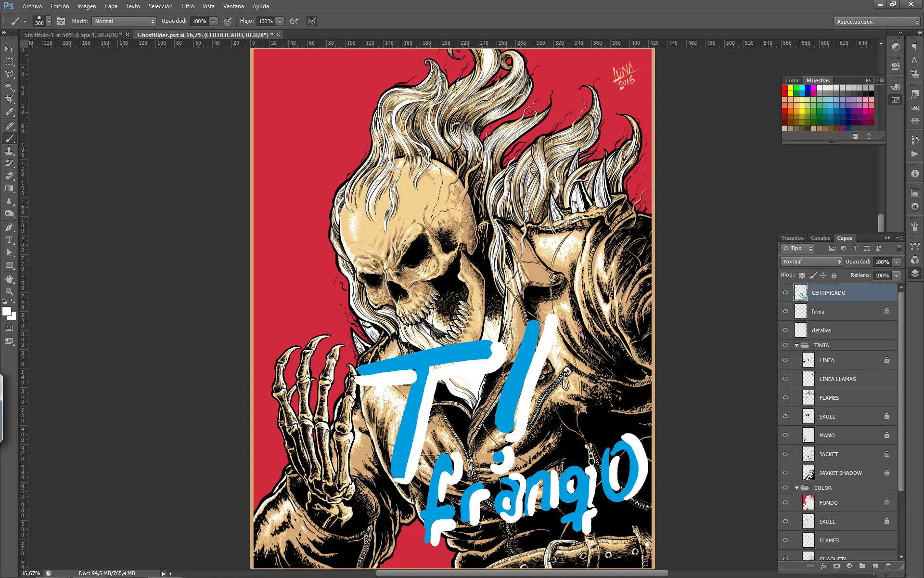Open the Character panel icon

915,61
